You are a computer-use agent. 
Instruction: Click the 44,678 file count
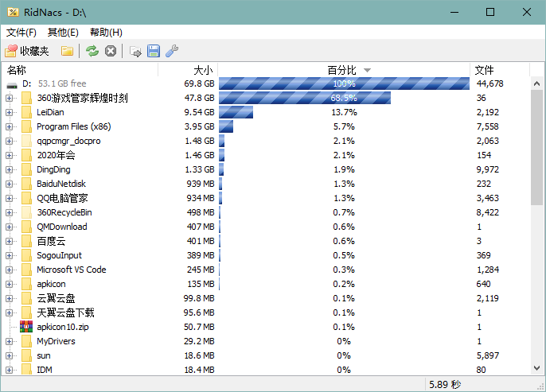[490, 83]
